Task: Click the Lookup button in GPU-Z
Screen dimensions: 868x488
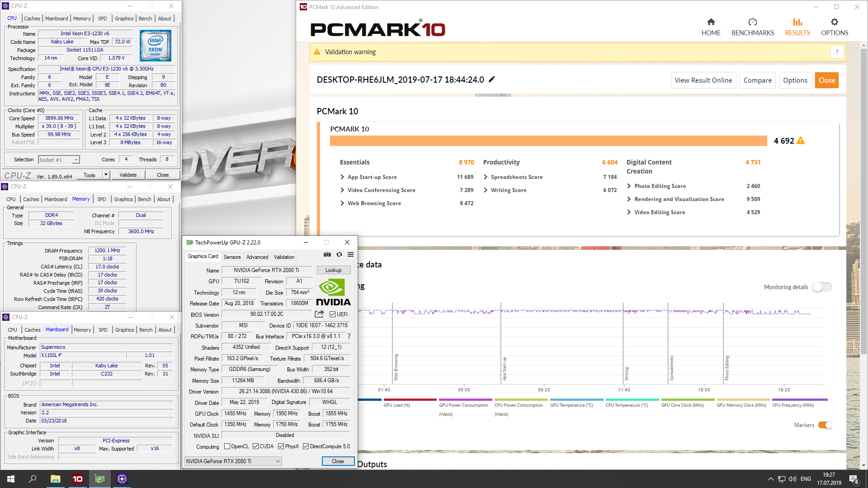Action: coord(333,270)
